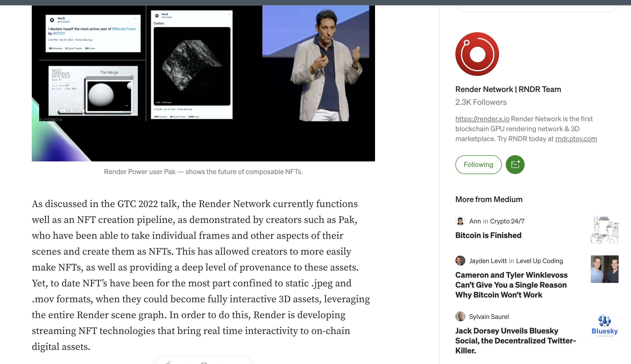Image resolution: width=631 pixels, height=364 pixels.
Task: Open Ann's profile avatar
Action: pos(460,221)
